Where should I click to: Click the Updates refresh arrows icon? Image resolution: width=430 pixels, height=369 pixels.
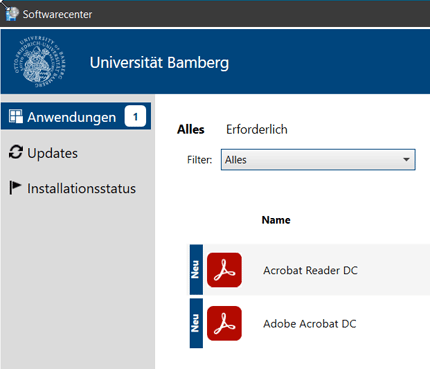tap(16, 152)
